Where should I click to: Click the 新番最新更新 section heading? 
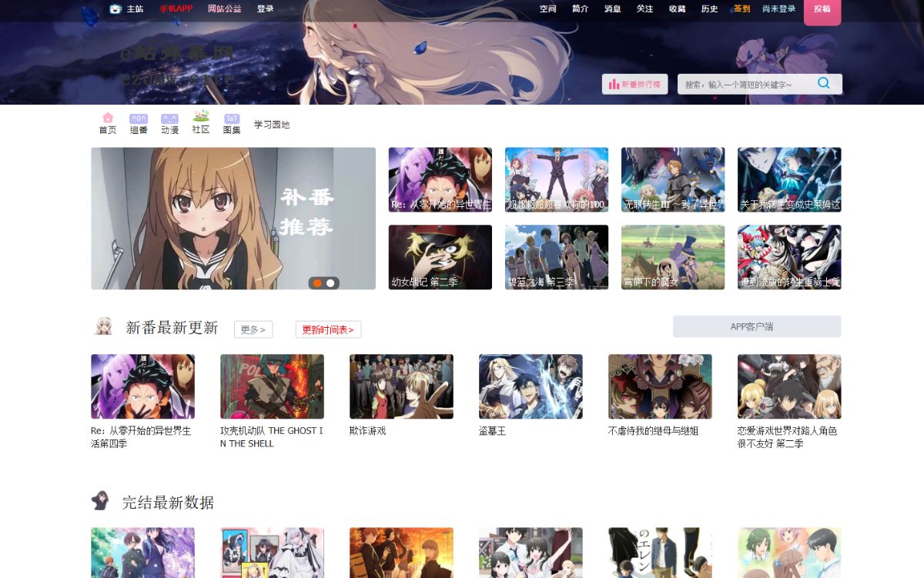tap(172, 327)
